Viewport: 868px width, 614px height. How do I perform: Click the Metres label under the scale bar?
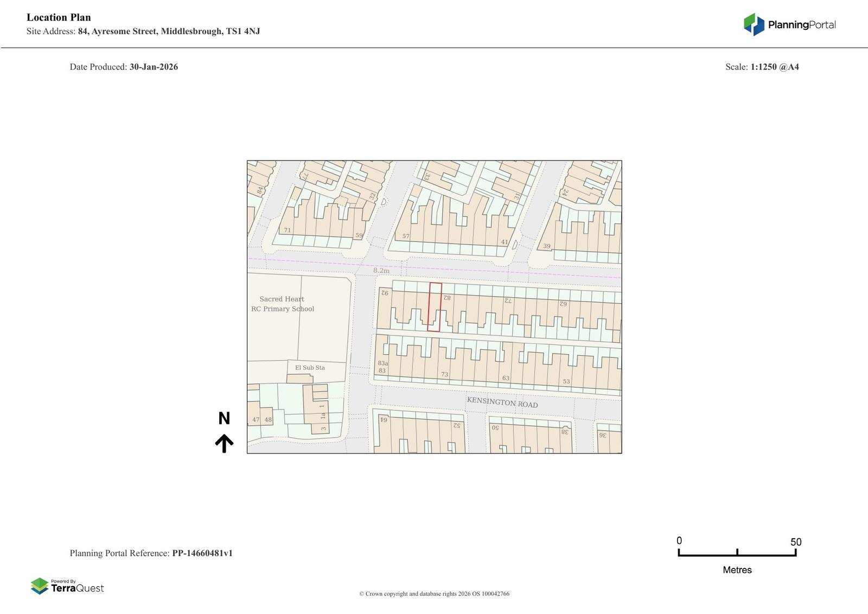coord(737,570)
